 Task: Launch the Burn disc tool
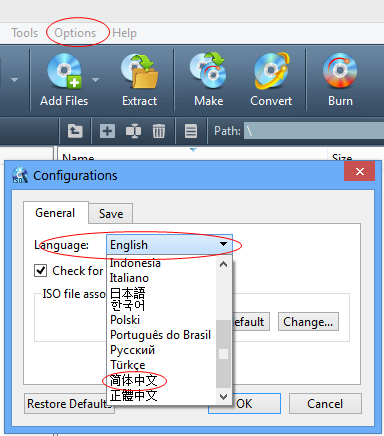(x=340, y=71)
